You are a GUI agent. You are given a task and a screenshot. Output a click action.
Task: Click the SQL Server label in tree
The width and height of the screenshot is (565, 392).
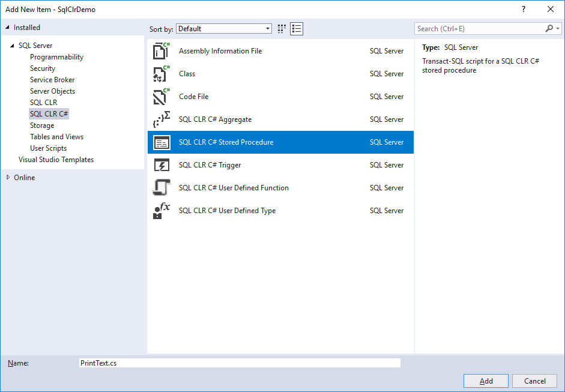(x=35, y=46)
